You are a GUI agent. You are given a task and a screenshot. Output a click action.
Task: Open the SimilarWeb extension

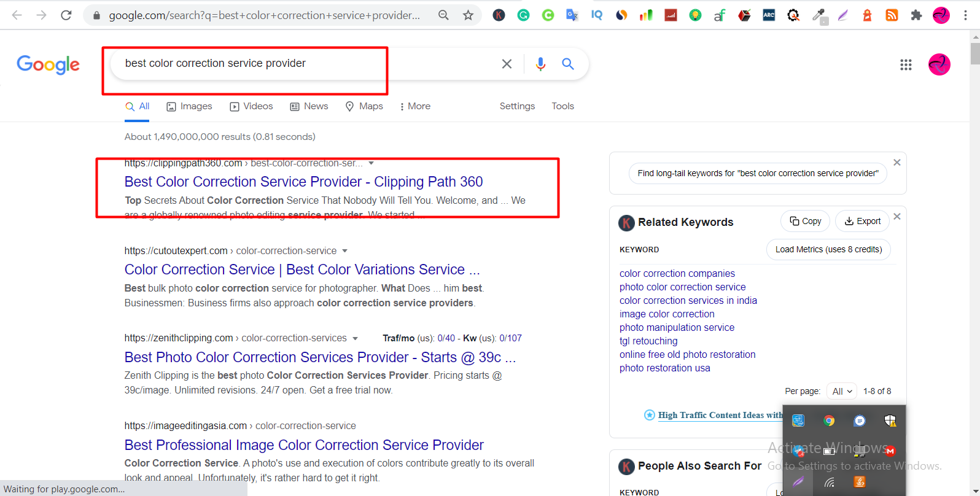tap(621, 15)
